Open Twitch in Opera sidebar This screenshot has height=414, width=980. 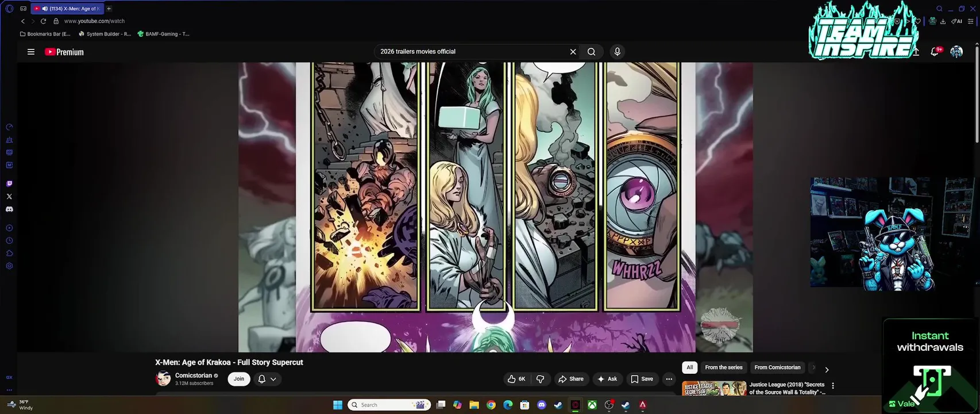(x=9, y=184)
